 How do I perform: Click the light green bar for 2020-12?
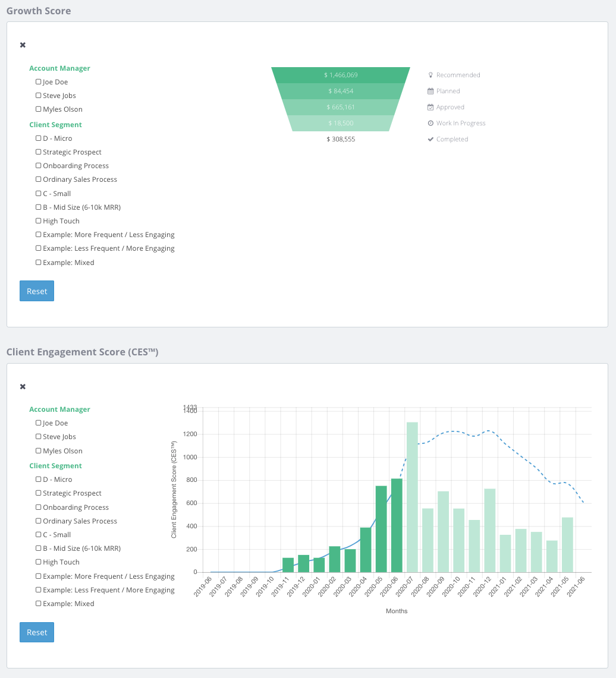click(x=490, y=531)
